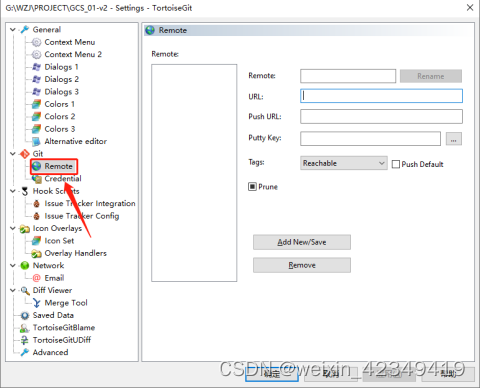Image resolution: width=480 pixels, height=388 pixels.
Task: Click the Alternative editor icon
Action: click(36, 142)
